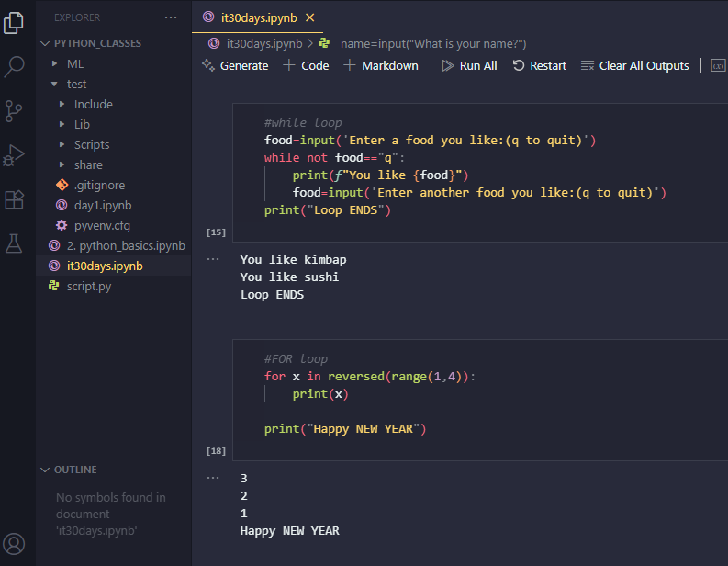Restart the notebook kernel
The height and width of the screenshot is (566, 728).
(x=539, y=65)
